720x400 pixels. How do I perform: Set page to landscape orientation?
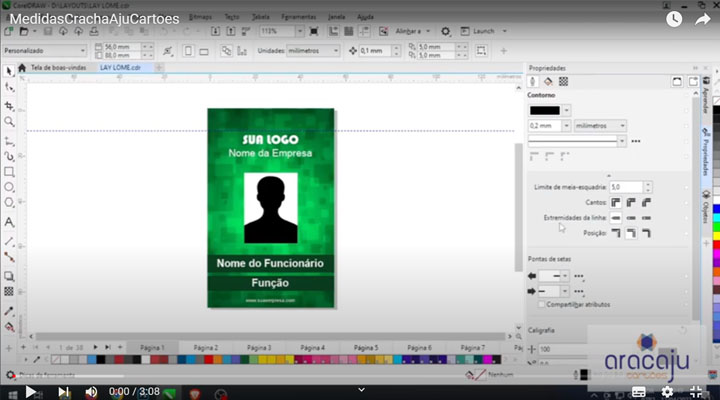pos(204,51)
